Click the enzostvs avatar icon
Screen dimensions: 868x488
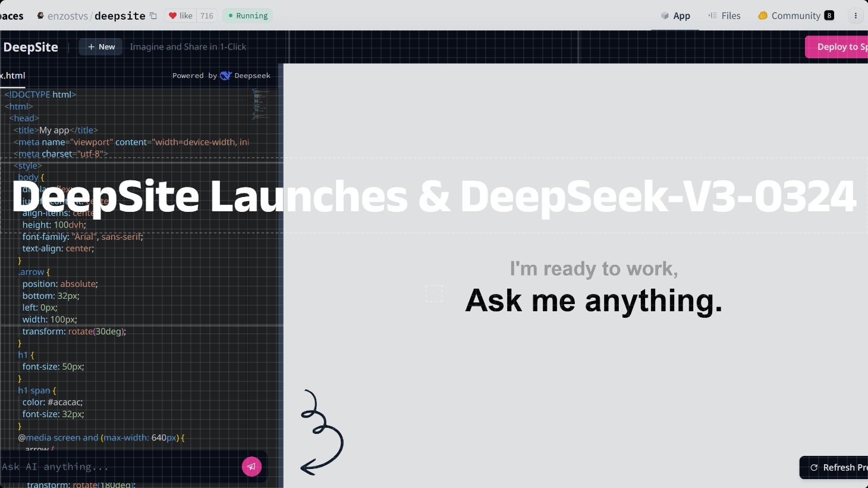[x=40, y=15]
